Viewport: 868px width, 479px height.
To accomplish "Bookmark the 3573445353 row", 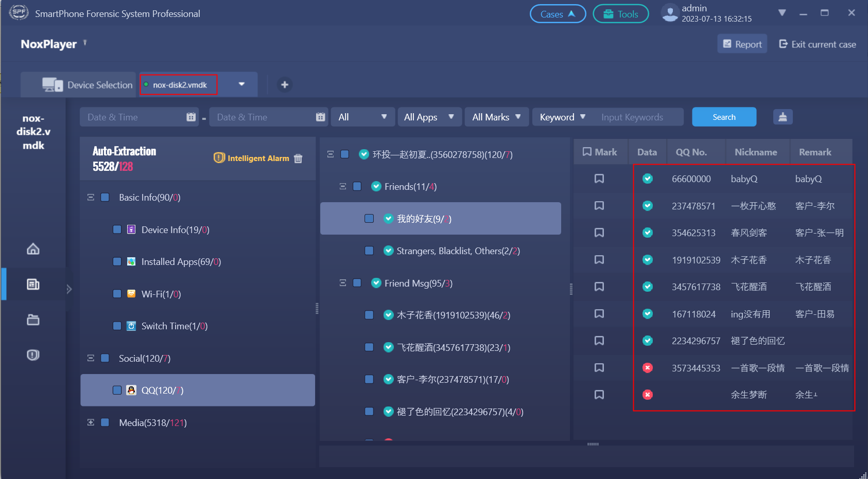I will (599, 368).
